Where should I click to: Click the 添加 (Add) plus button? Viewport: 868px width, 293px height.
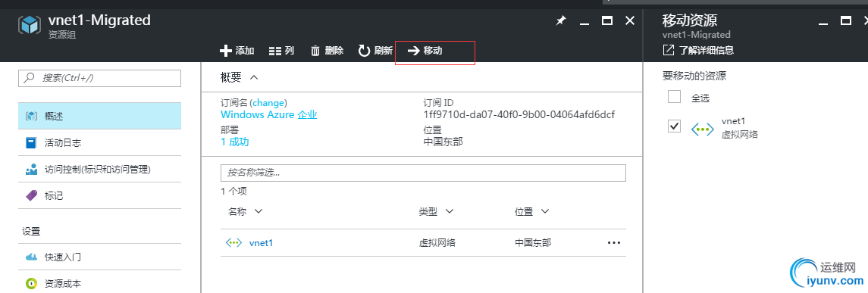point(237,51)
